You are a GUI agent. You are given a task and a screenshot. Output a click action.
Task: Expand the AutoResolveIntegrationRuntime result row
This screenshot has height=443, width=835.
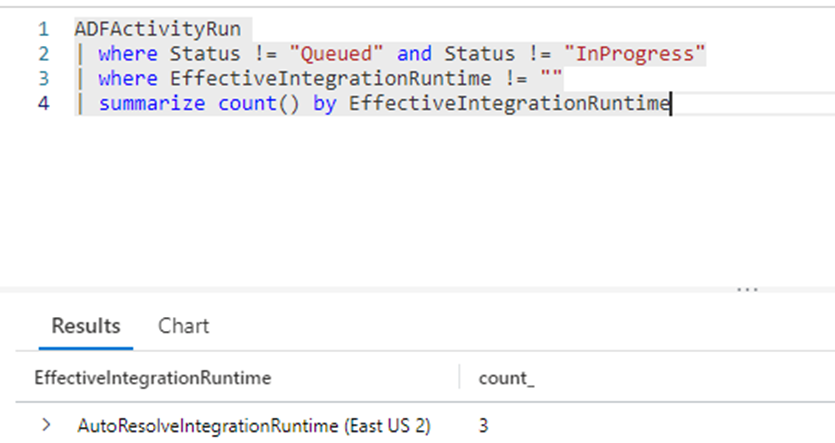46,425
